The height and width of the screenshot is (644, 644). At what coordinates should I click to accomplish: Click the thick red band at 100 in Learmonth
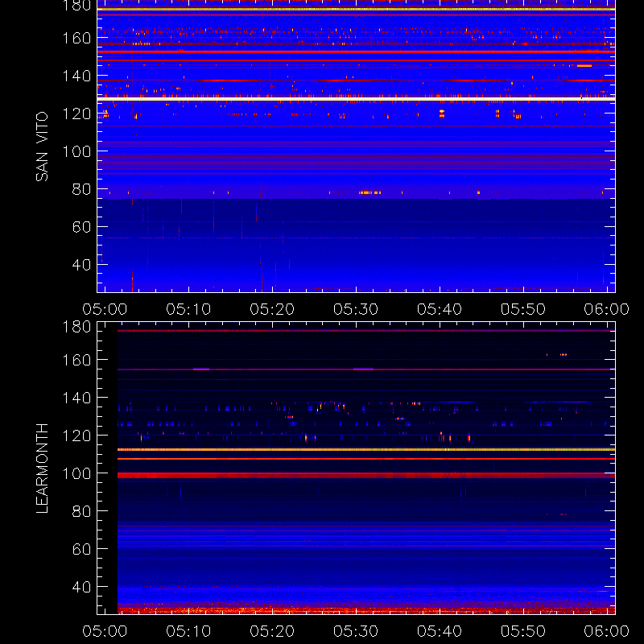click(x=366, y=475)
